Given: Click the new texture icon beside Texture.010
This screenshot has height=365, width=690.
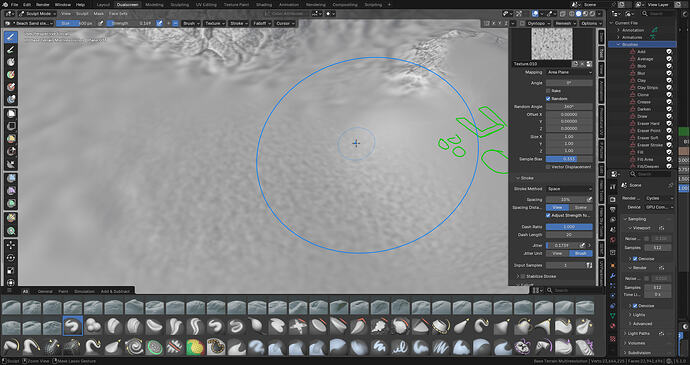Looking at the screenshot, I should [x=575, y=64].
